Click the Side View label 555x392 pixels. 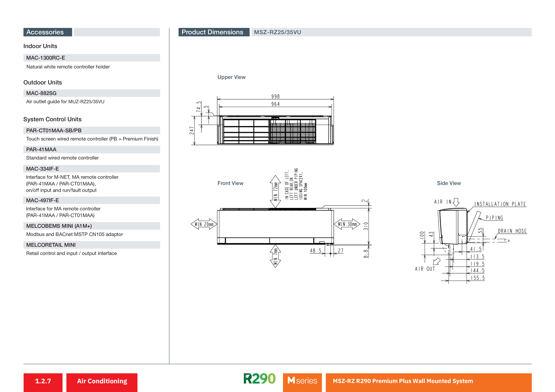point(449,183)
